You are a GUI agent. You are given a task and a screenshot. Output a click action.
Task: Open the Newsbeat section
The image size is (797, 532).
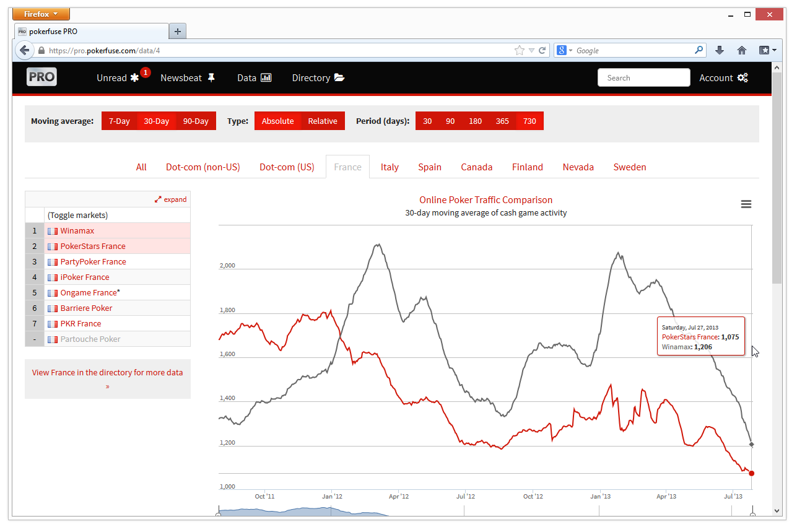coord(188,77)
